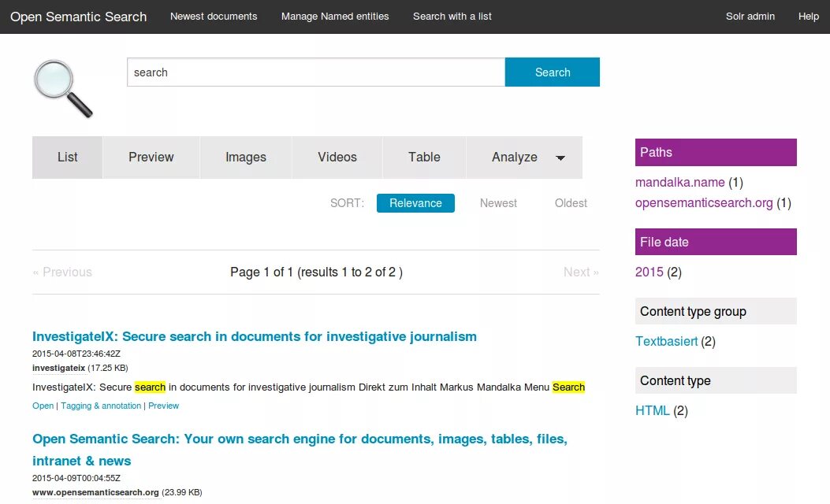This screenshot has height=504, width=830.
Task: Click the Open Semantic Search brand title
Action: click(78, 17)
